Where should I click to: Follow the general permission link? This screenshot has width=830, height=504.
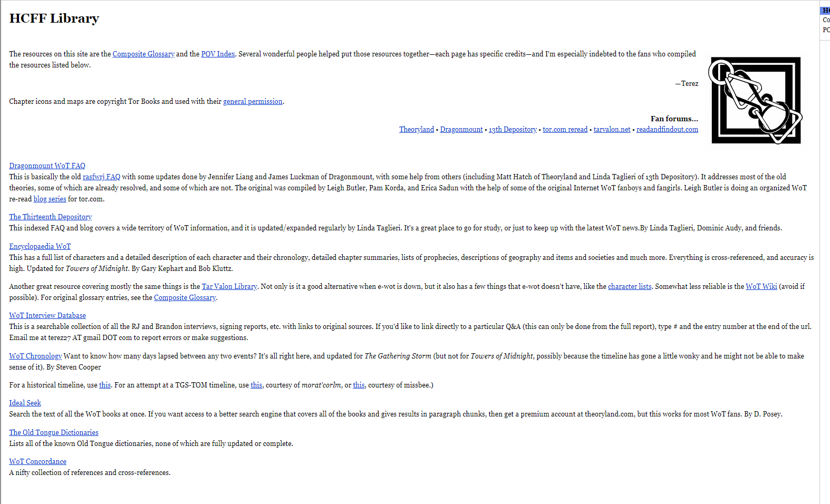253,101
